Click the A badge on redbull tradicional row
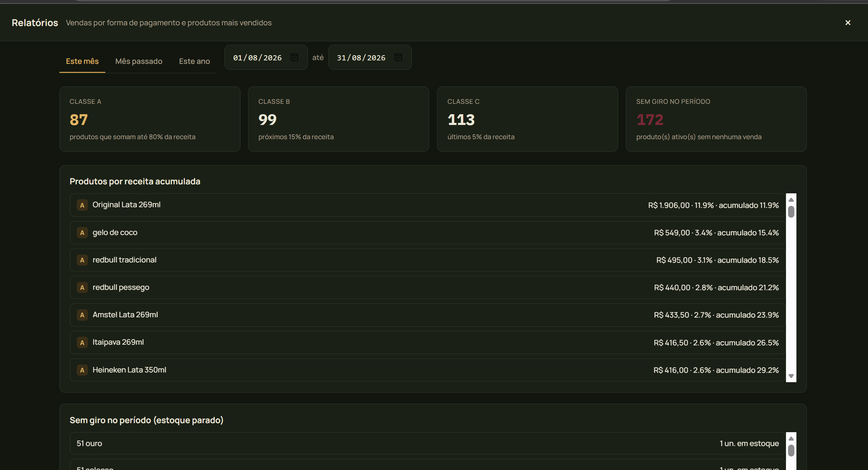 click(x=82, y=260)
